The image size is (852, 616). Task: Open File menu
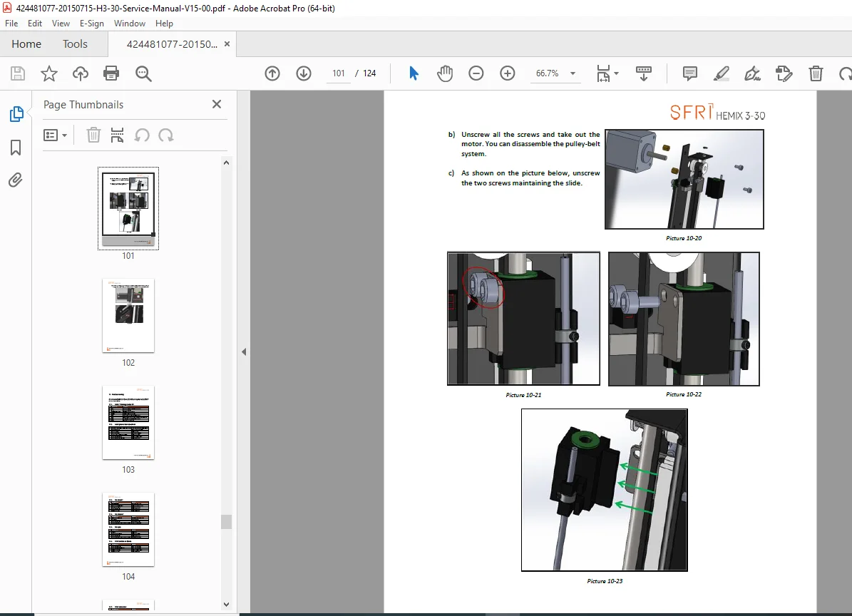pyautogui.click(x=11, y=24)
